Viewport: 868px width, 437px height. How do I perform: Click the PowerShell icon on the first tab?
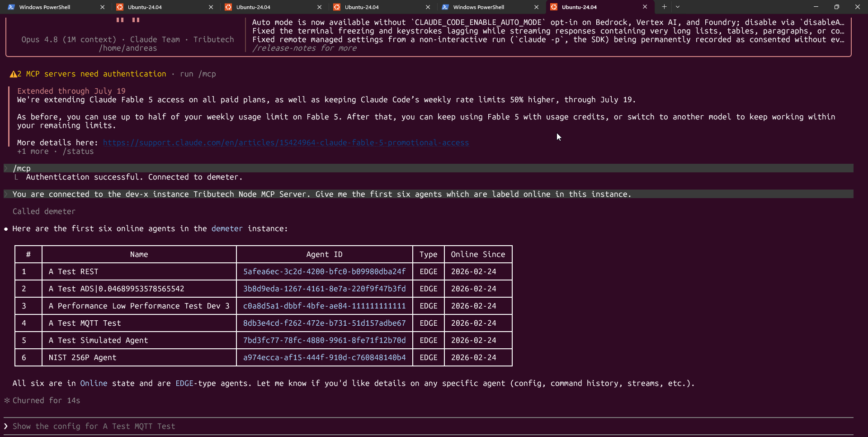(x=11, y=7)
